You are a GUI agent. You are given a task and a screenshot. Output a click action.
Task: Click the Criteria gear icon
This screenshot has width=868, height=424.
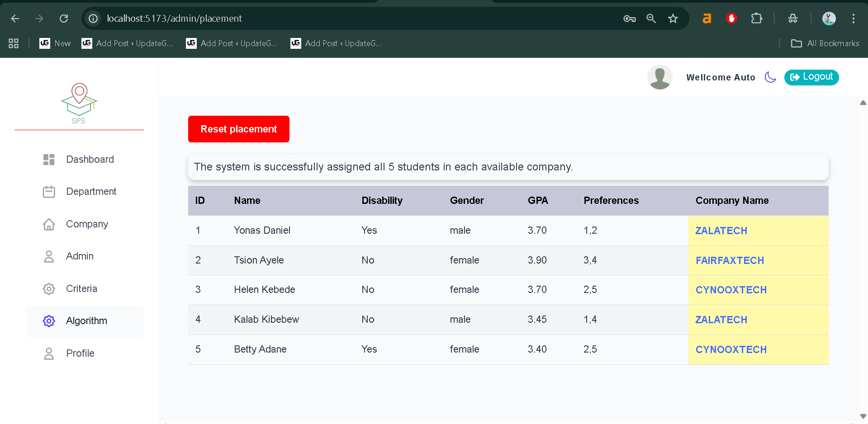(x=48, y=288)
